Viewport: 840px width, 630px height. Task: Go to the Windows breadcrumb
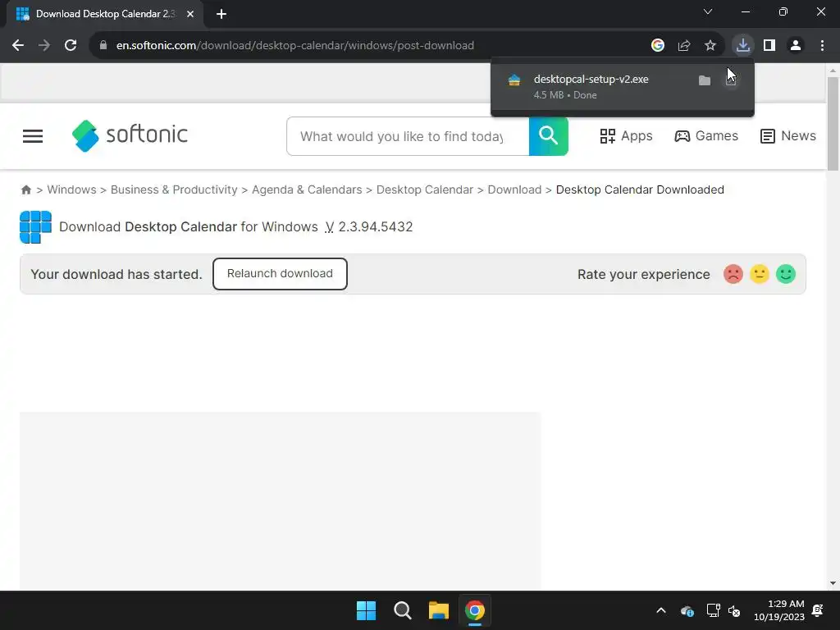[72, 189]
